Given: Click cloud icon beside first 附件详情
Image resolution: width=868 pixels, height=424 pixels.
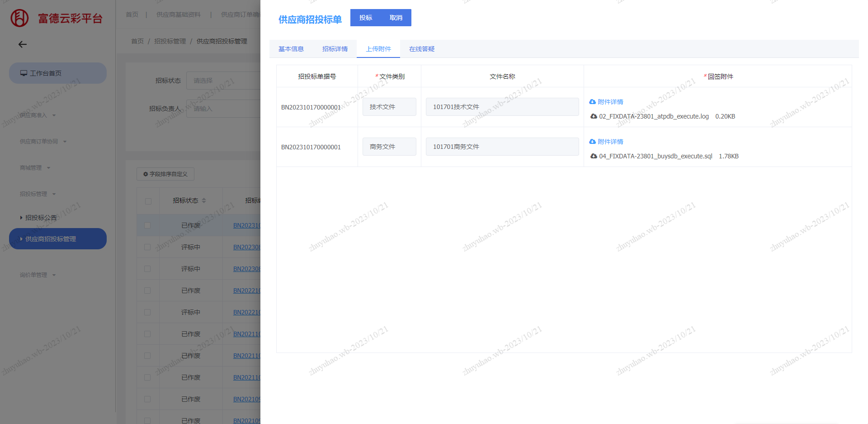Looking at the screenshot, I should click(x=593, y=102).
